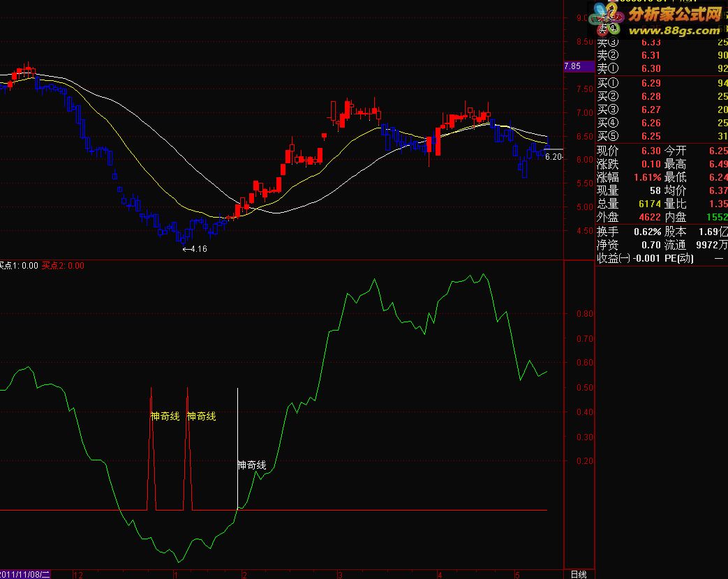This screenshot has height=579, width=728.
Task: Click the 4.16 lowest price label
Action: click(195, 249)
